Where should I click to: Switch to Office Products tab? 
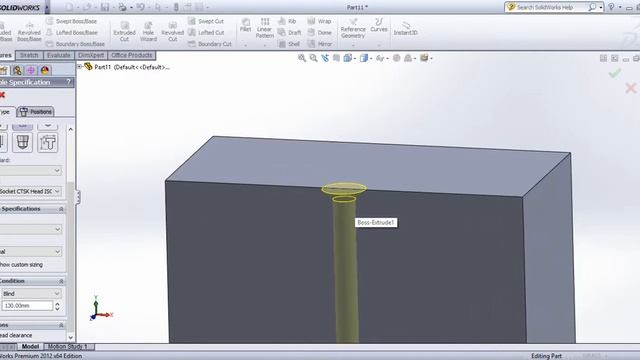point(131,55)
